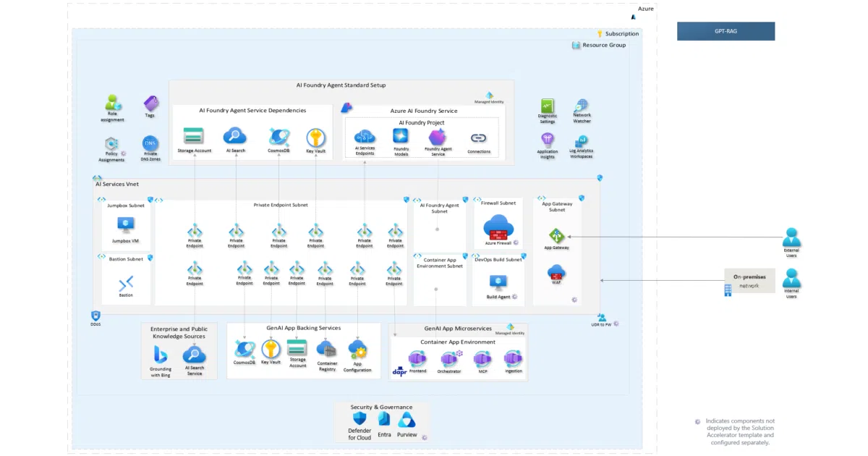The width and height of the screenshot is (868, 456).
Task: Click Key Vault in Agent Service Dependencies
Action: click(x=315, y=138)
